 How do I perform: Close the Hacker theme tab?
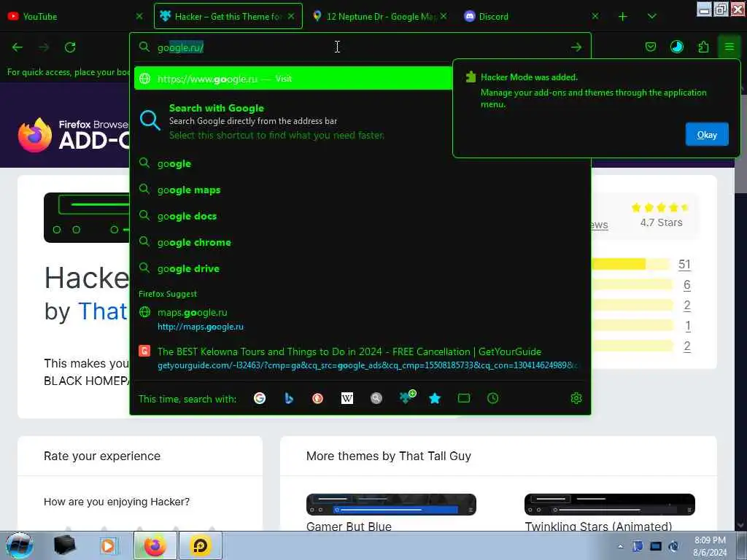pyautogui.click(x=291, y=16)
